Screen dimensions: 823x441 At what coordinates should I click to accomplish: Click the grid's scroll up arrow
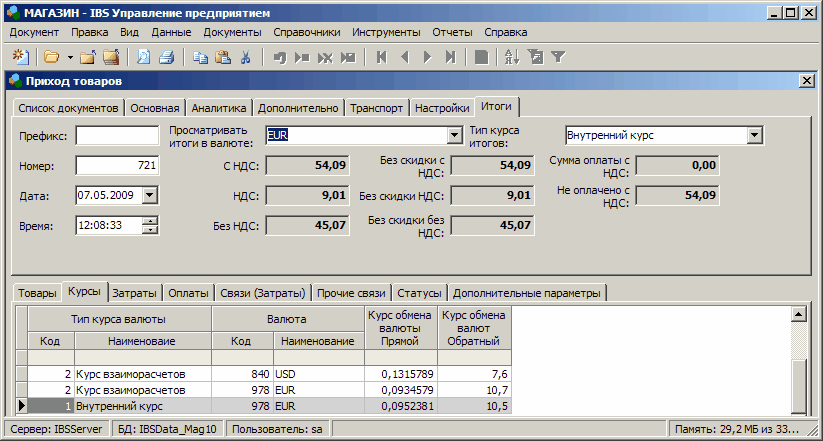tap(798, 315)
